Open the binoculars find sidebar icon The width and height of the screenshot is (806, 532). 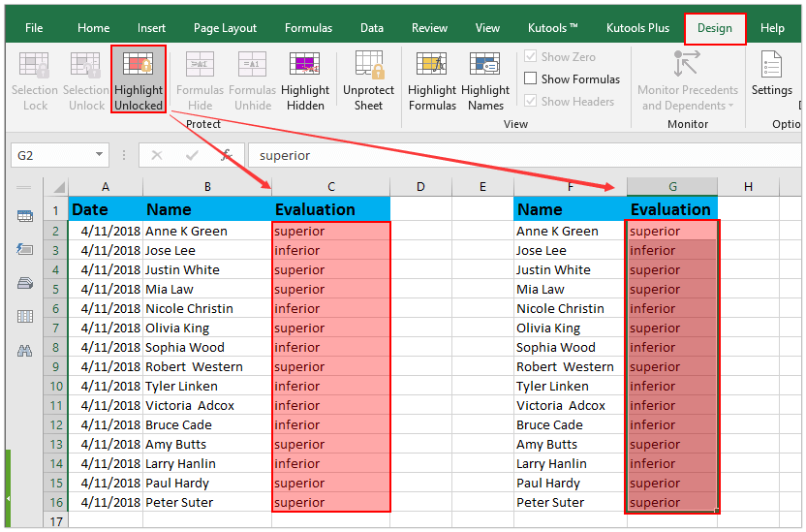[24, 351]
